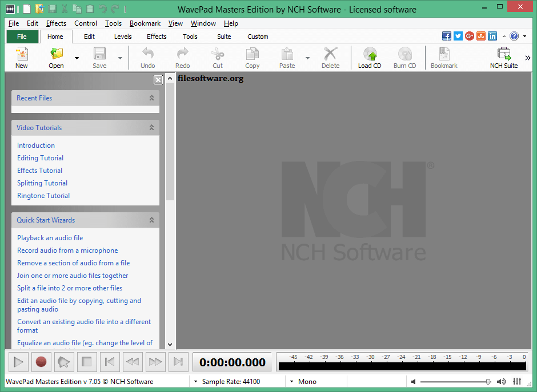Open the NCH Suite toolbox icon
Image resolution: width=537 pixels, height=392 pixels.
click(504, 54)
